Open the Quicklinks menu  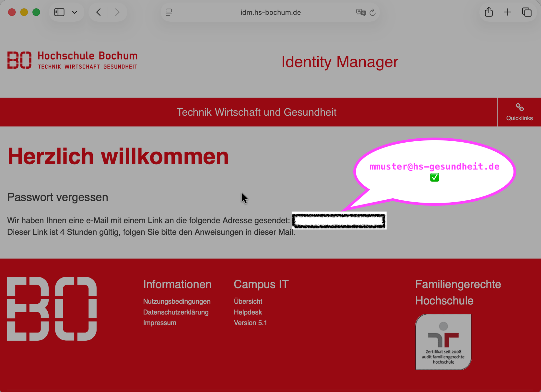pyautogui.click(x=519, y=112)
